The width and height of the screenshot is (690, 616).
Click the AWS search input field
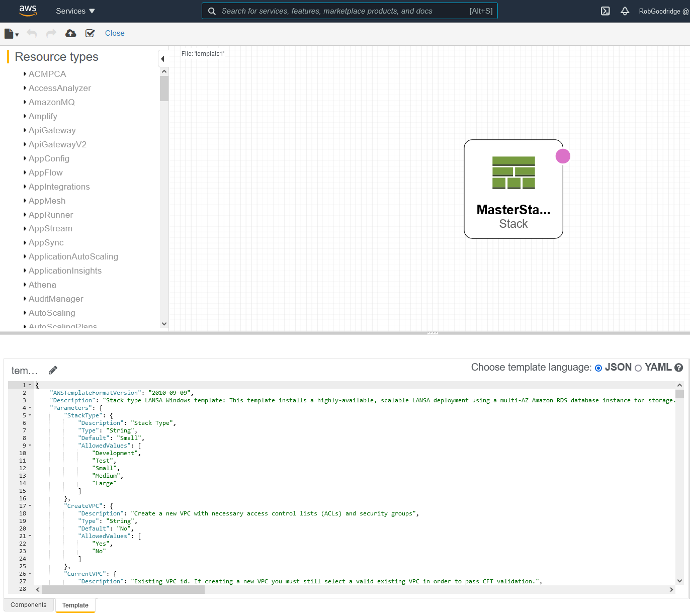(342, 11)
